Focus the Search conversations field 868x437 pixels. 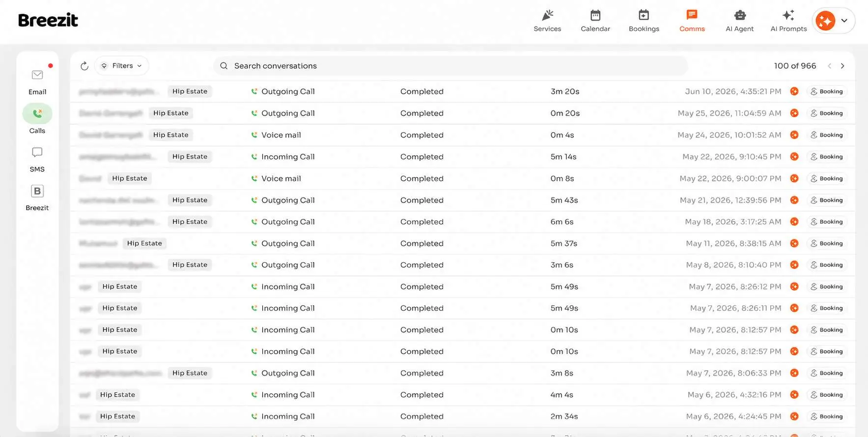pos(450,66)
